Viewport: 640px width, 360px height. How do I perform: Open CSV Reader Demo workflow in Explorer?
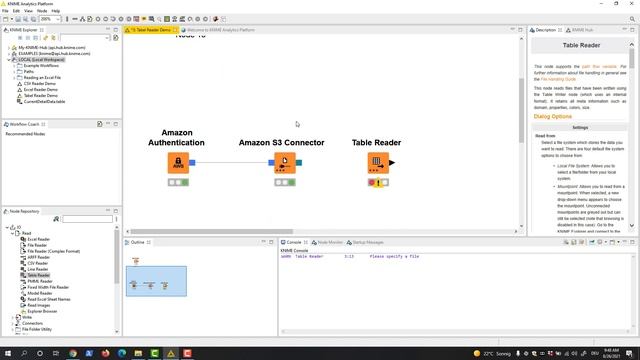[x=39, y=84]
